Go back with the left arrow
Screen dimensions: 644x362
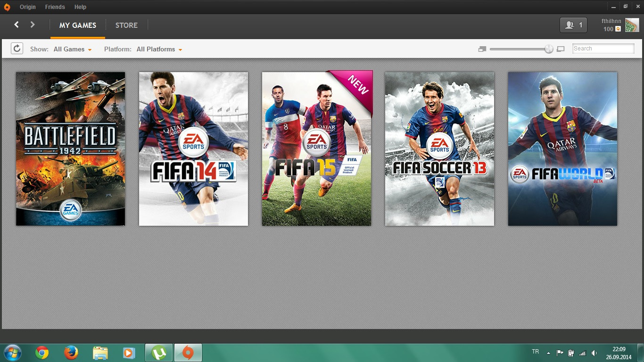point(17,25)
